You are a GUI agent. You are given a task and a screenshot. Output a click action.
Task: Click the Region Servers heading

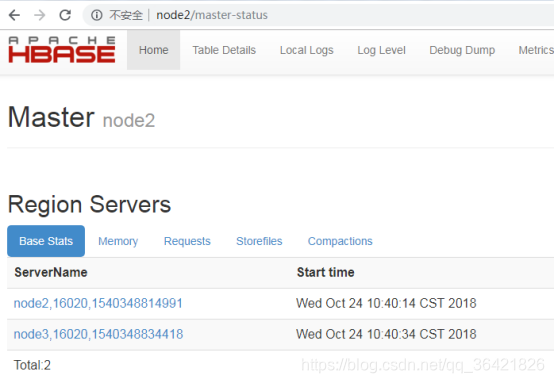[89, 205]
